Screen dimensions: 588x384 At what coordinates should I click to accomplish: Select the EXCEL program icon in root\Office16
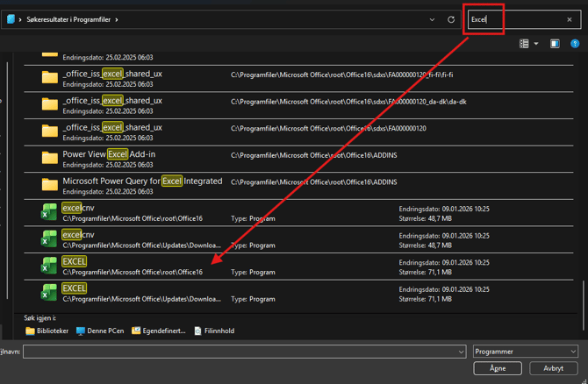point(49,267)
